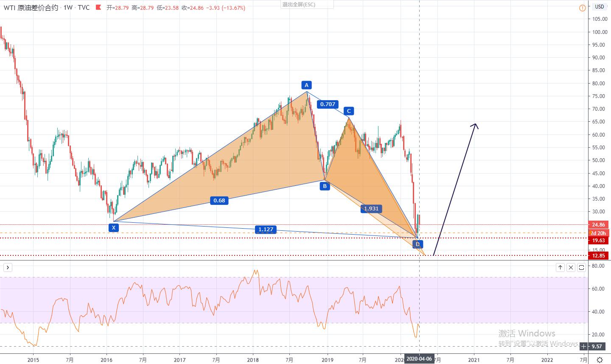
Task: Click the plus icon beside 9.57
Action: coord(584,347)
